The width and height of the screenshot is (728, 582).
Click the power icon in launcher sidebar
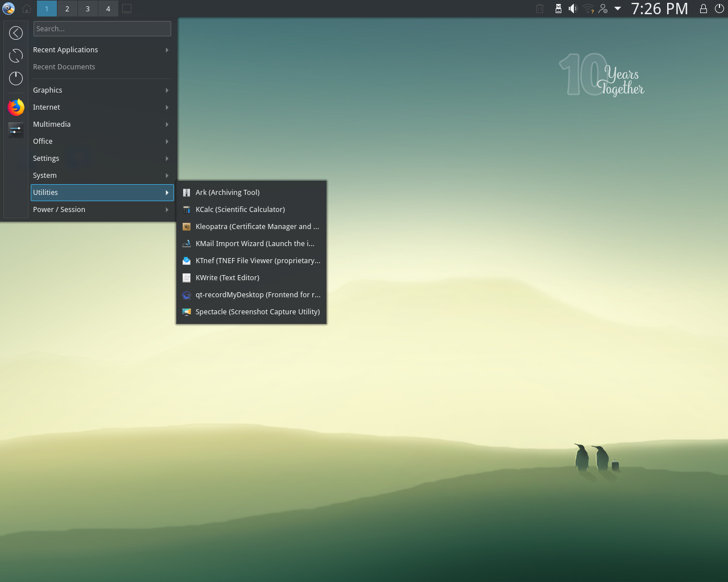(x=16, y=78)
